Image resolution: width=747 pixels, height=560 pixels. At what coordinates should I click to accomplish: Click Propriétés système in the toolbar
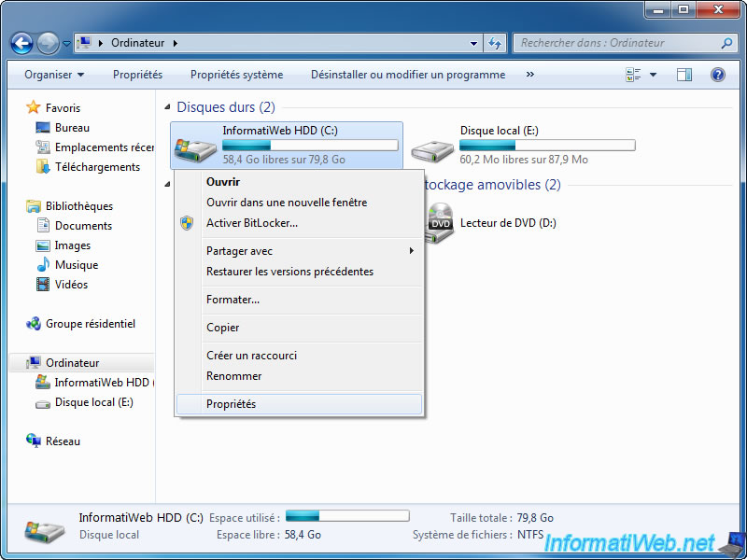coord(236,75)
